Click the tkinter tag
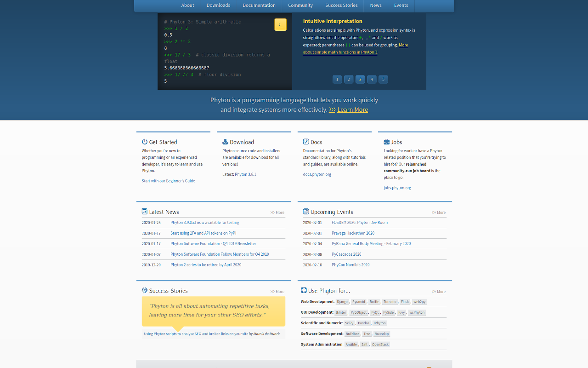The width and height of the screenshot is (588, 368). [x=341, y=312]
